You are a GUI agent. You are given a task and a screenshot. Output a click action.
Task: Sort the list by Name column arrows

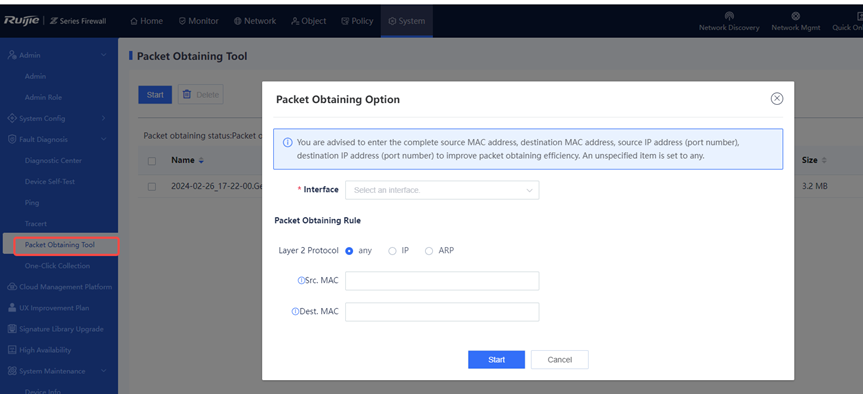201,161
